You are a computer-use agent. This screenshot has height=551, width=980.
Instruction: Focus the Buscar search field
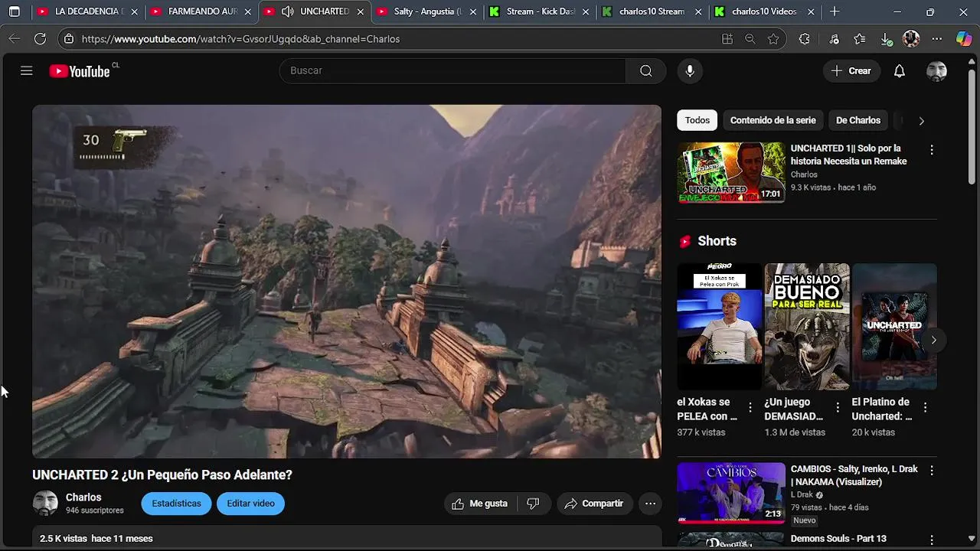452,71
